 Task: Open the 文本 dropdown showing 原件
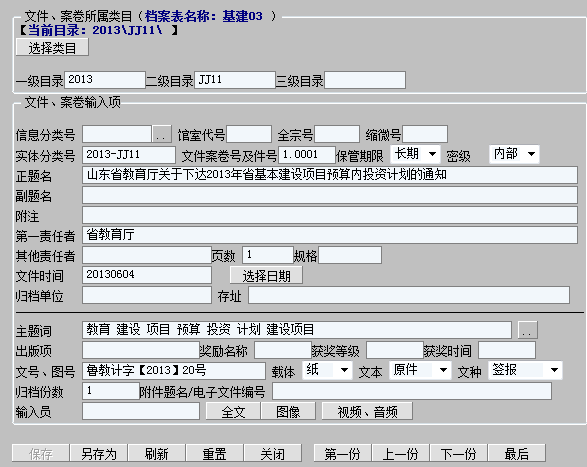420,370
